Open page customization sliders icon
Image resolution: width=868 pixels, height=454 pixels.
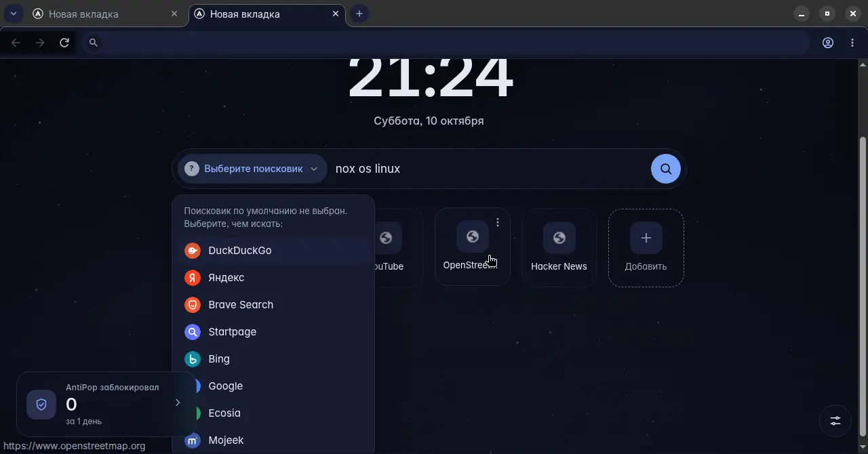(835, 420)
